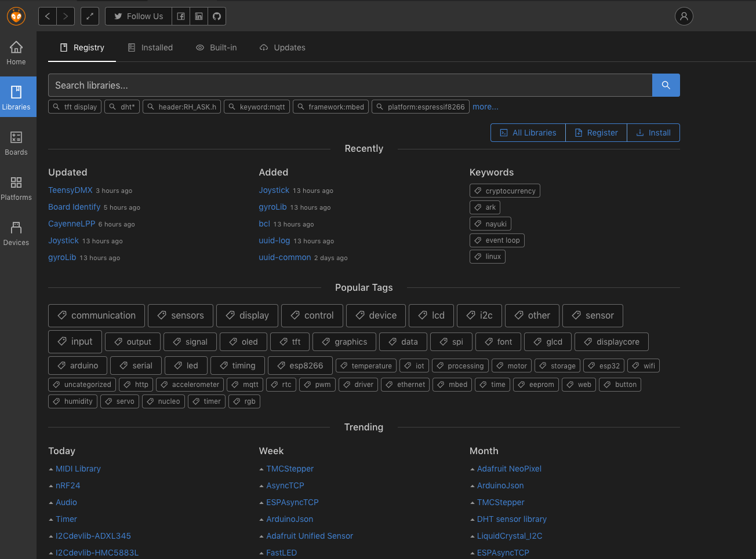
Task: Select the sensors popular tag
Action: (180, 315)
